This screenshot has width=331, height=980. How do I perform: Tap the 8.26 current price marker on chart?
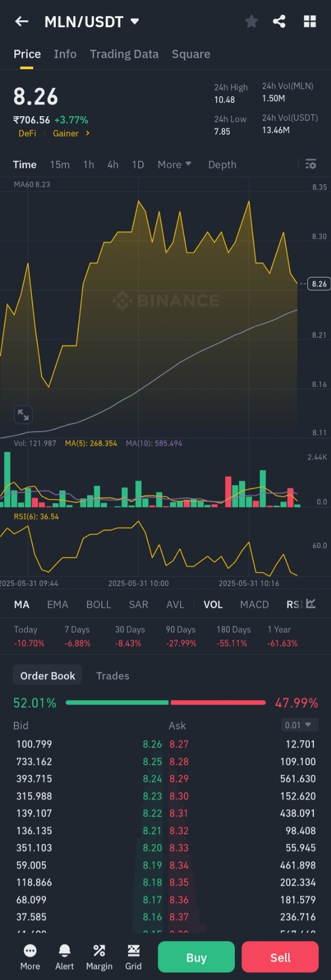coord(319,284)
